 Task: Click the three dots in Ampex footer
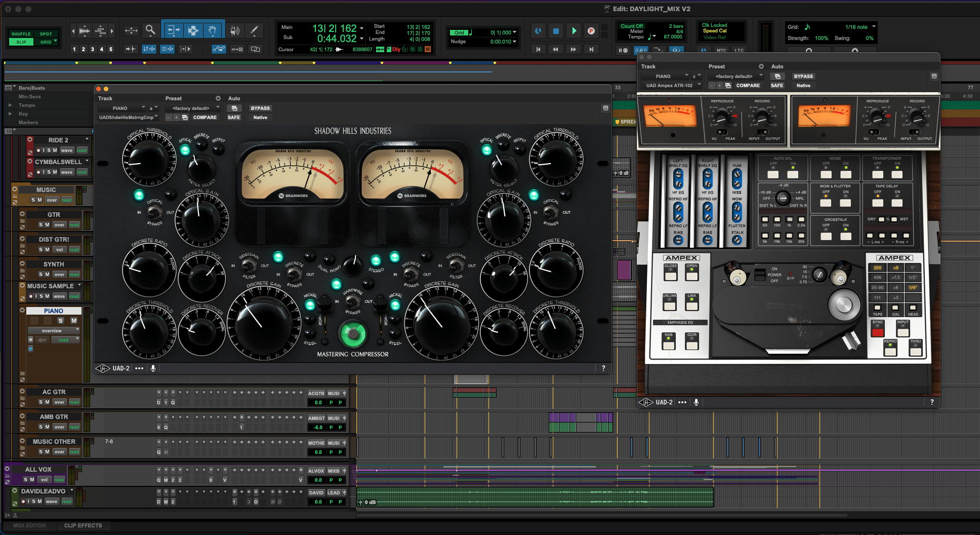[682, 402]
